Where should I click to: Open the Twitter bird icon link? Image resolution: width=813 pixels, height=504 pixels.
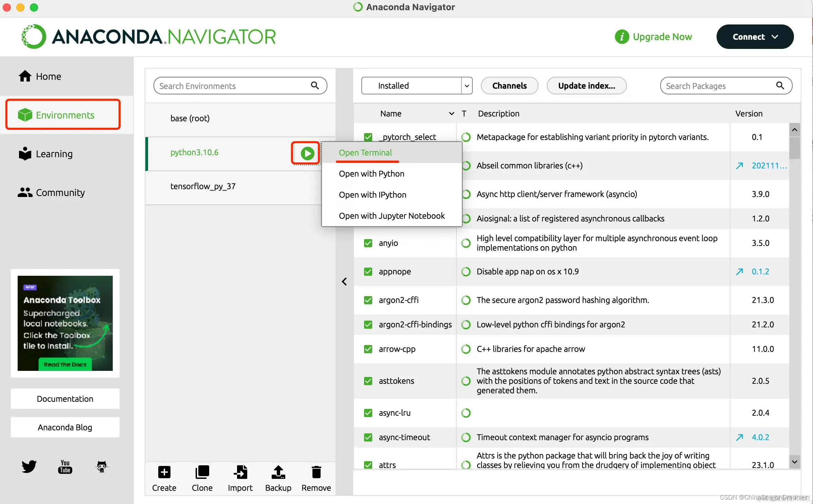coord(29,466)
